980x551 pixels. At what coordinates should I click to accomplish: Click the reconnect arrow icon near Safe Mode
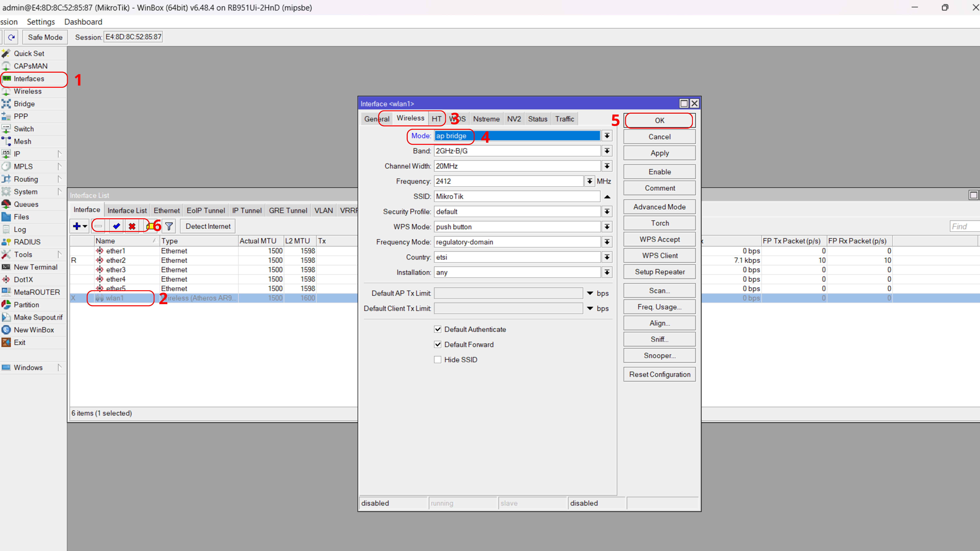click(x=11, y=37)
